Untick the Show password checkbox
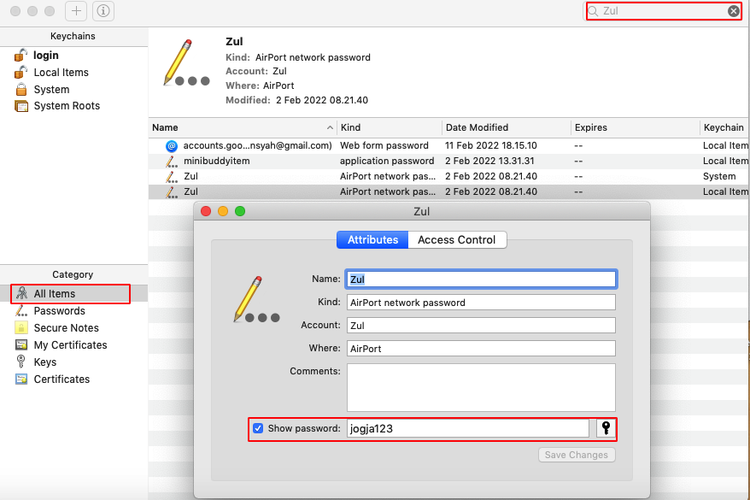This screenshot has height=500, width=750. coord(258,428)
